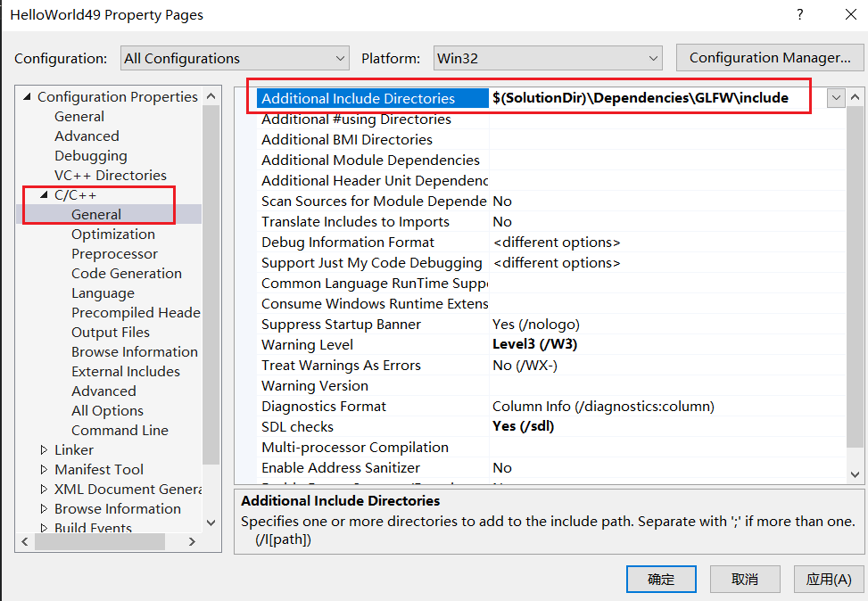Expand the Browse Information tree node

[44, 509]
